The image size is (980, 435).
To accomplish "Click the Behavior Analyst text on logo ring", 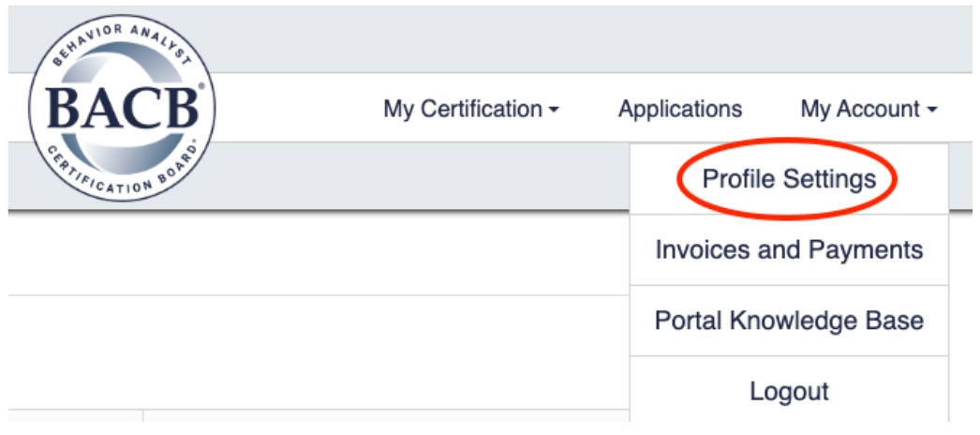I will tap(120, 42).
